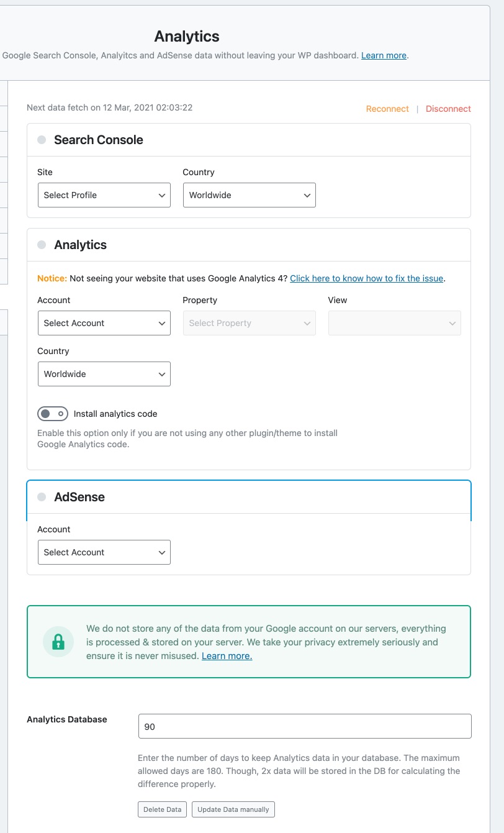
Task: Open the header Learn more link
Action: tap(384, 55)
